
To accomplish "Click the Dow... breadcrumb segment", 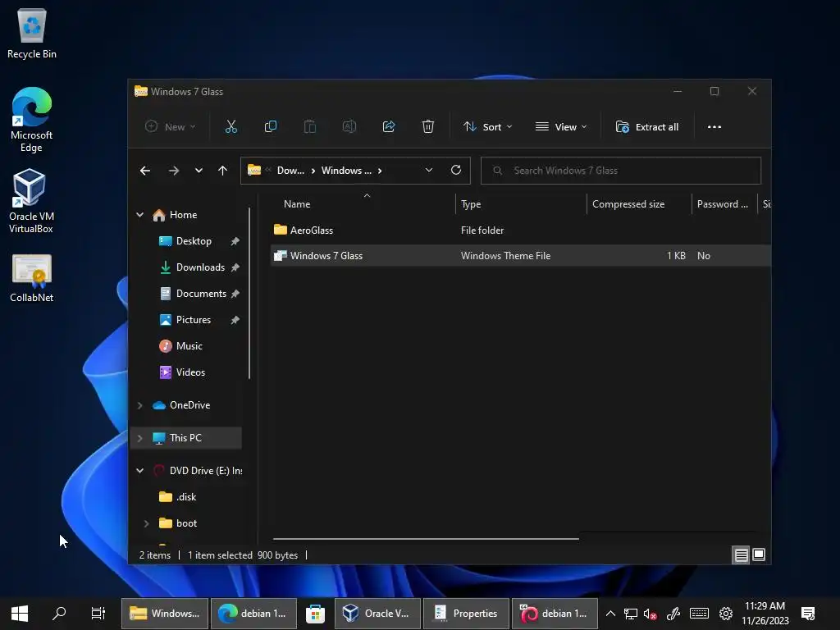I will coord(290,171).
